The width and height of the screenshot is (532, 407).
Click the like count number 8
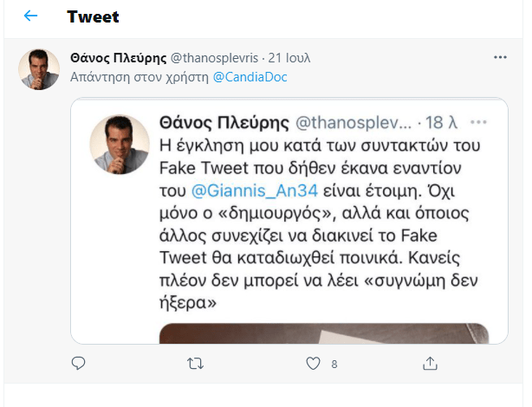point(334,365)
